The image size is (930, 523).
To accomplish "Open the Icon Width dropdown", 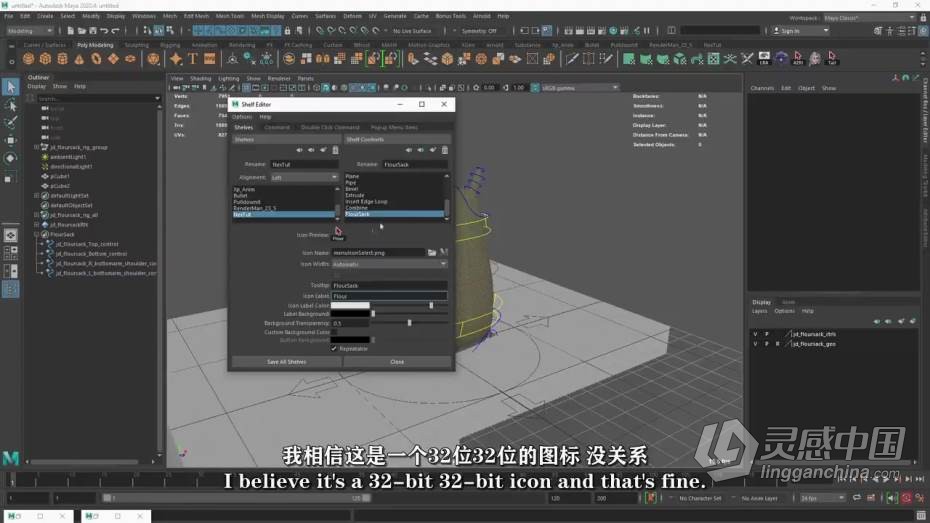I will (390, 264).
